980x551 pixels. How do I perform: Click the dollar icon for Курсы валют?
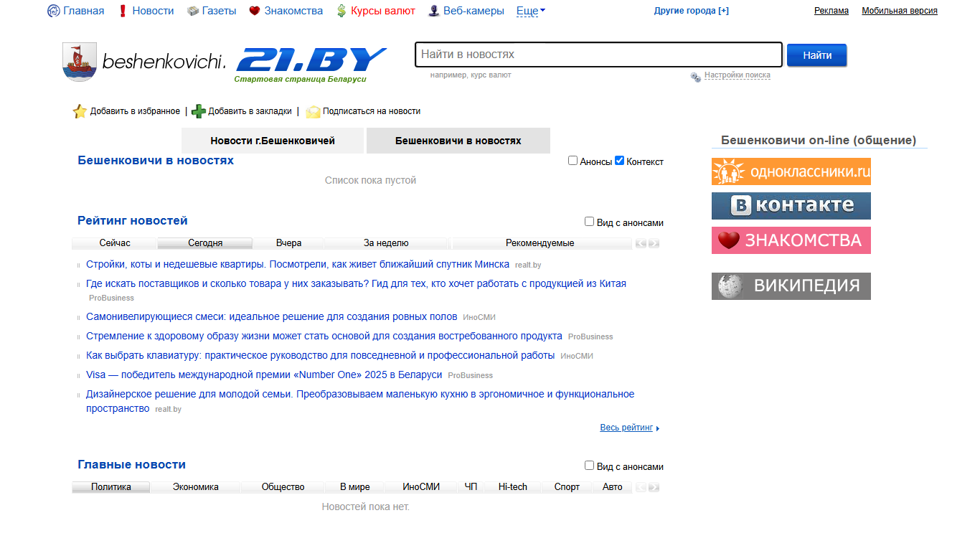pos(341,11)
